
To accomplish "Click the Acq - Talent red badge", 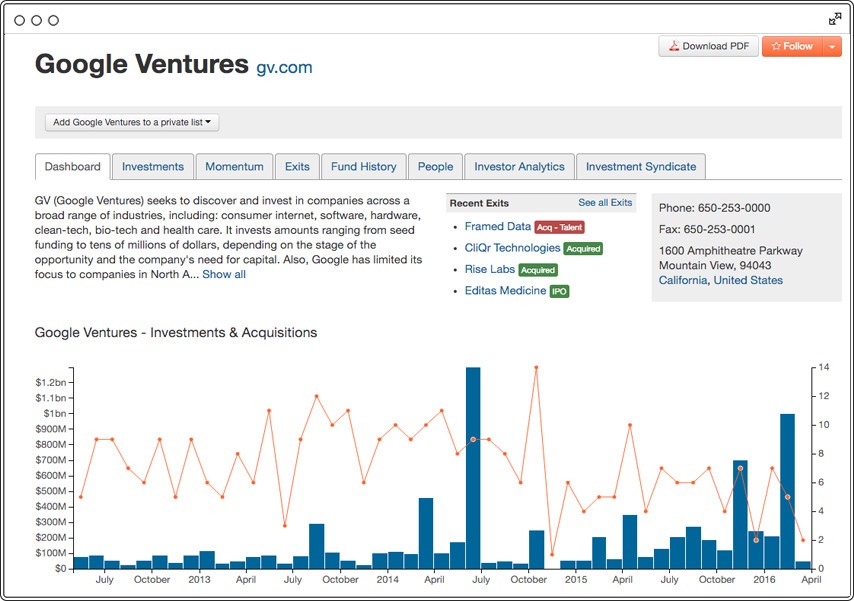I will 559,227.
